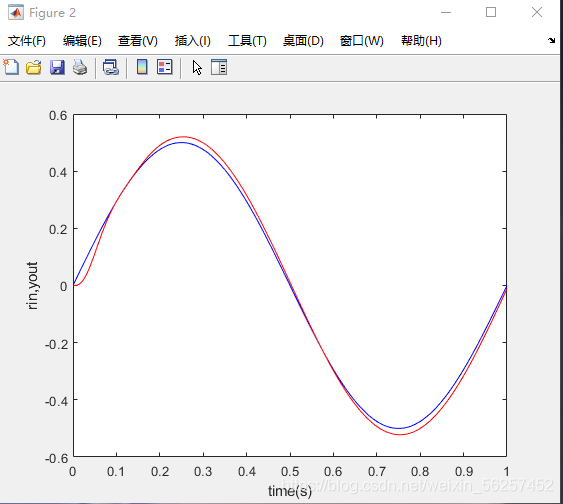Click the -0.4 y-axis tick label
Viewport: 563px width, 504px height.
tap(56, 401)
